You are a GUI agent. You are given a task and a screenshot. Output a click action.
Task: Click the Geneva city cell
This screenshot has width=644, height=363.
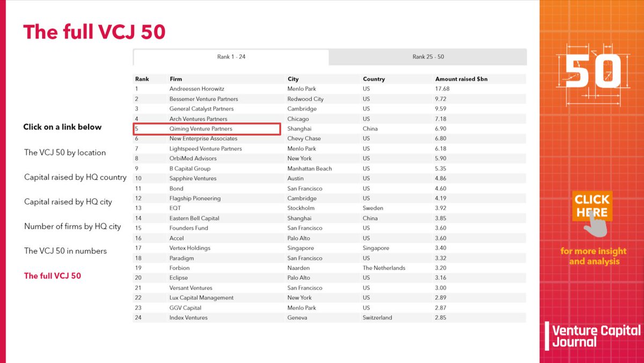pyautogui.click(x=297, y=317)
